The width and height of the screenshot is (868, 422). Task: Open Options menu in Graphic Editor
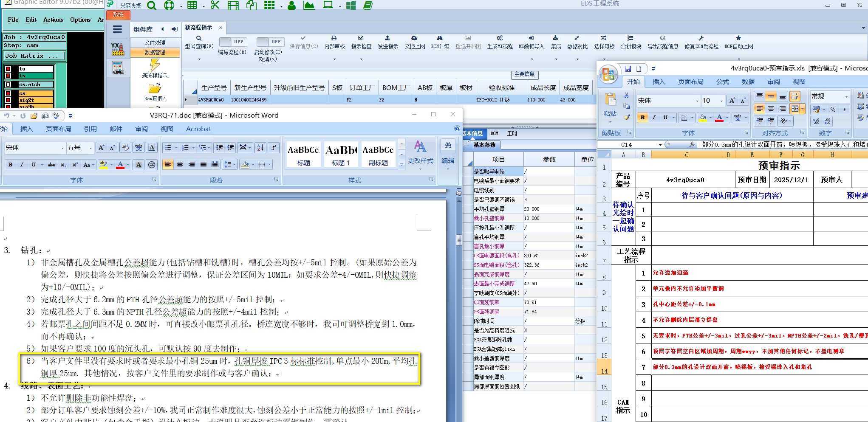pyautogui.click(x=80, y=20)
